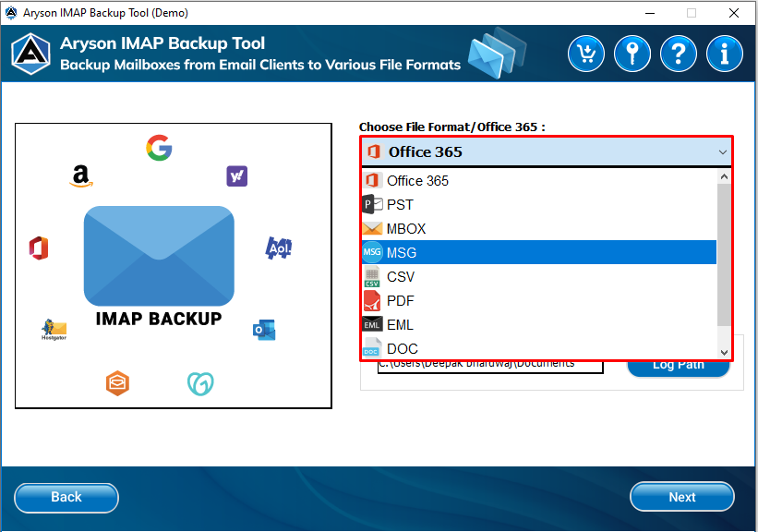Viewport: 758px width, 532px height.
Task: Click the Office logo in IMAP panel
Action: tap(39, 248)
